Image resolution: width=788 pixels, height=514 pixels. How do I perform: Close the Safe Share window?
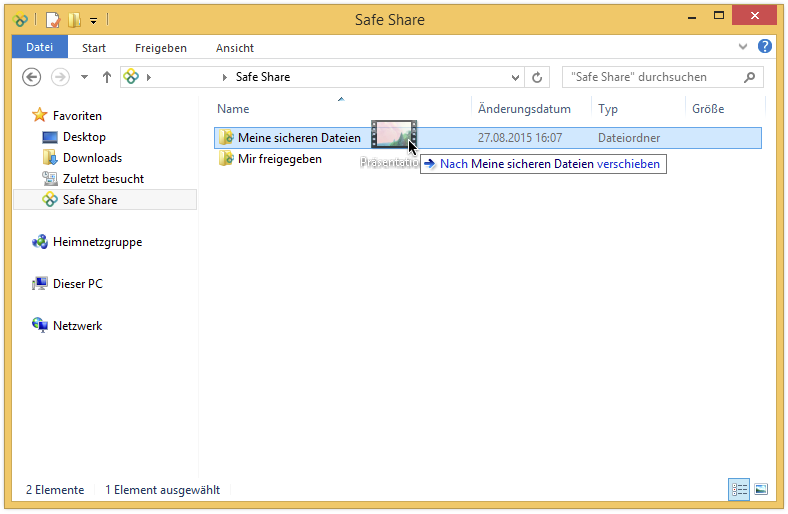click(x=754, y=16)
